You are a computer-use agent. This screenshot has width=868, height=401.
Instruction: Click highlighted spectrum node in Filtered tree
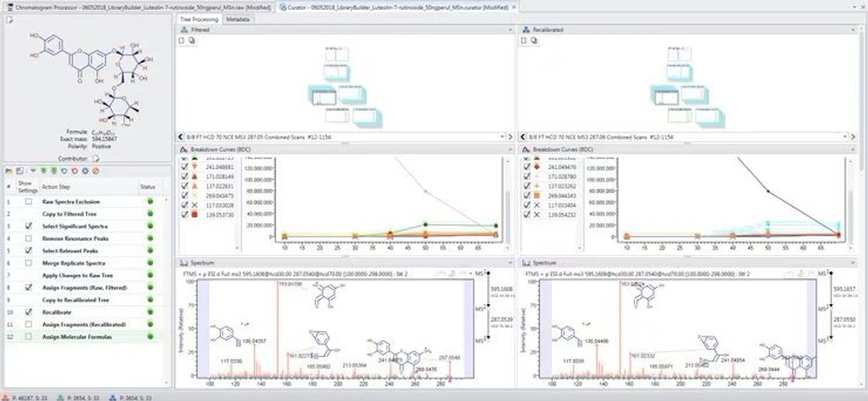(324, 98)
